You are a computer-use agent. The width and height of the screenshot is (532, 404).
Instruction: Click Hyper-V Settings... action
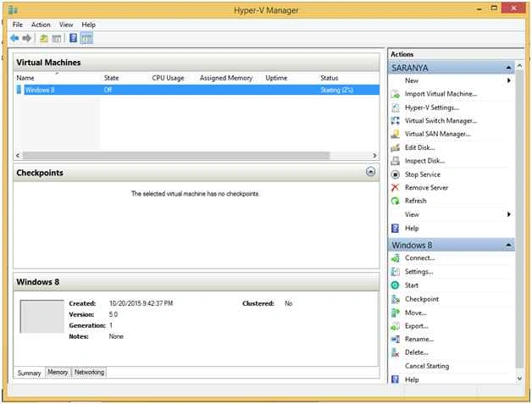(432, 108)
